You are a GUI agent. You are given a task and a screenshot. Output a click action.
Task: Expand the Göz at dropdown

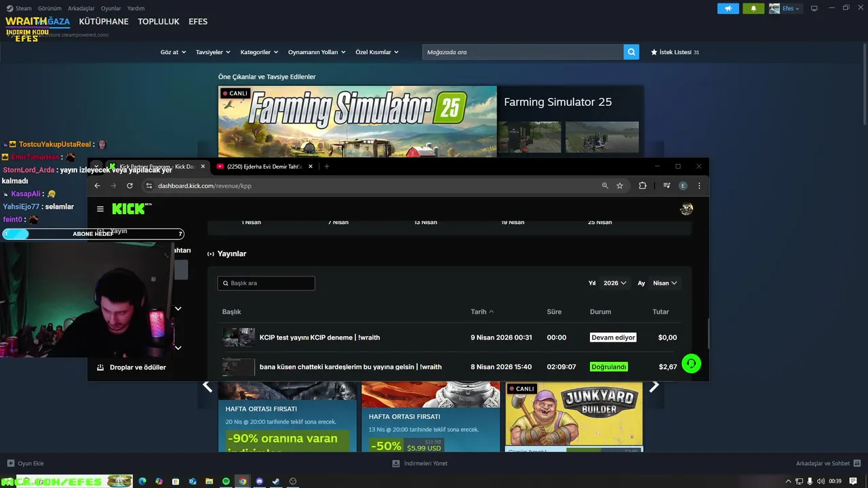click(x=173, y=52)
